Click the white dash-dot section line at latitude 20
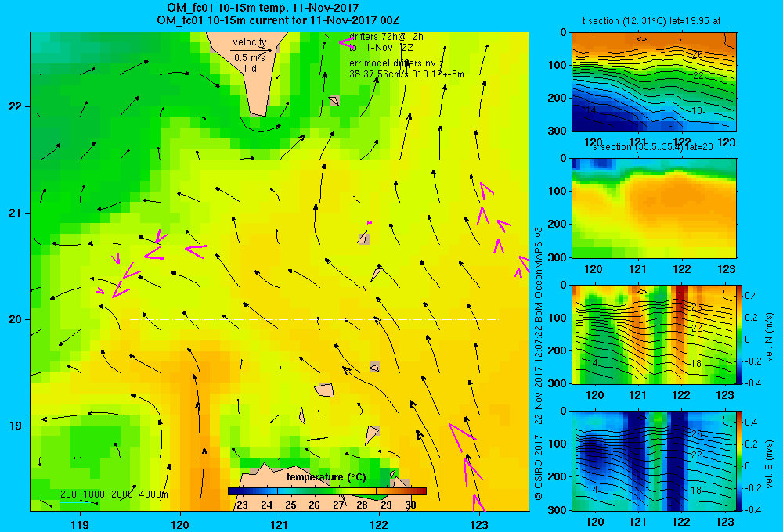This screenshot has width=783, height=532. (314, 319)
